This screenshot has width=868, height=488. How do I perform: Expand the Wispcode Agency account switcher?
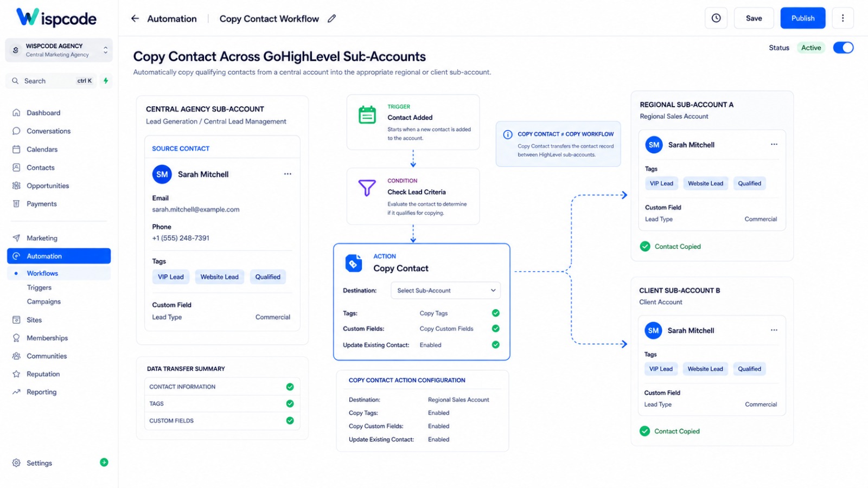coord(59,50)
